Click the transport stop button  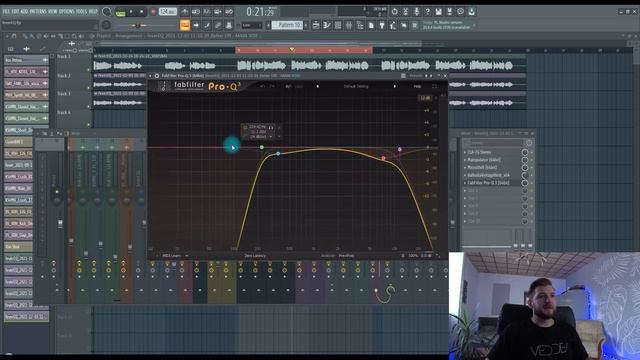click(x=142, y=12)
